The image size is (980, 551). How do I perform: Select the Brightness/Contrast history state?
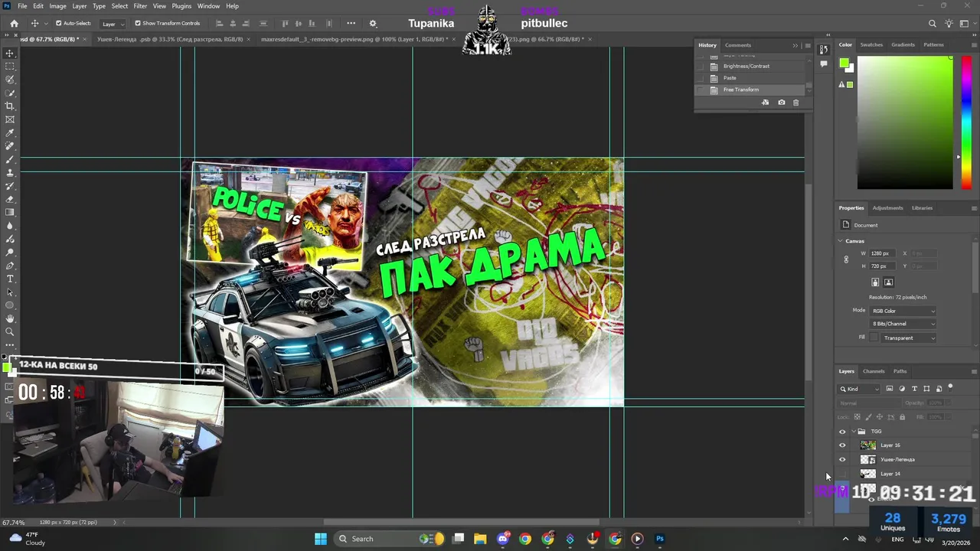click(x=750, y=66)
